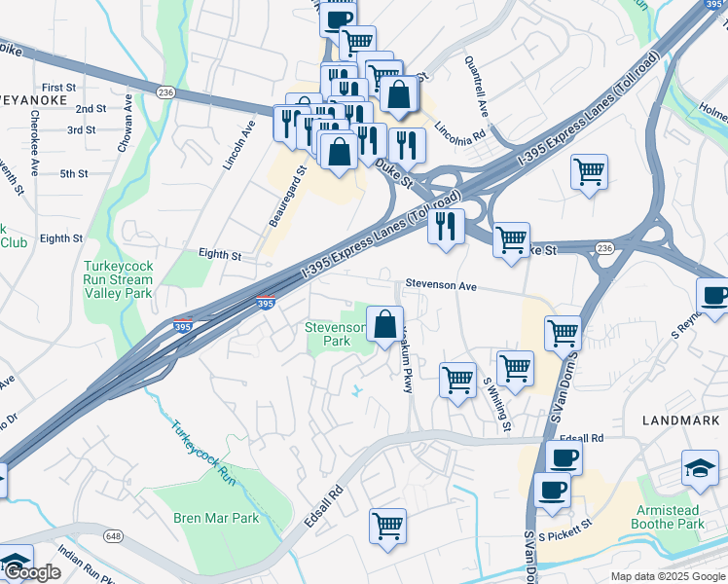The height and width of the screenshot is (584, 728).
Task: Select the I-395 interstate shield near Stevenson Park
Action: click(266, 302)
